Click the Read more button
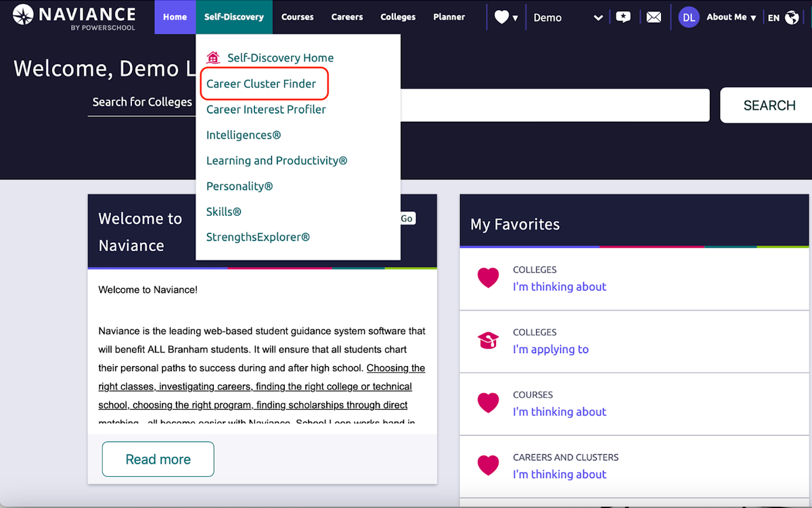 [x=158, y=459]
